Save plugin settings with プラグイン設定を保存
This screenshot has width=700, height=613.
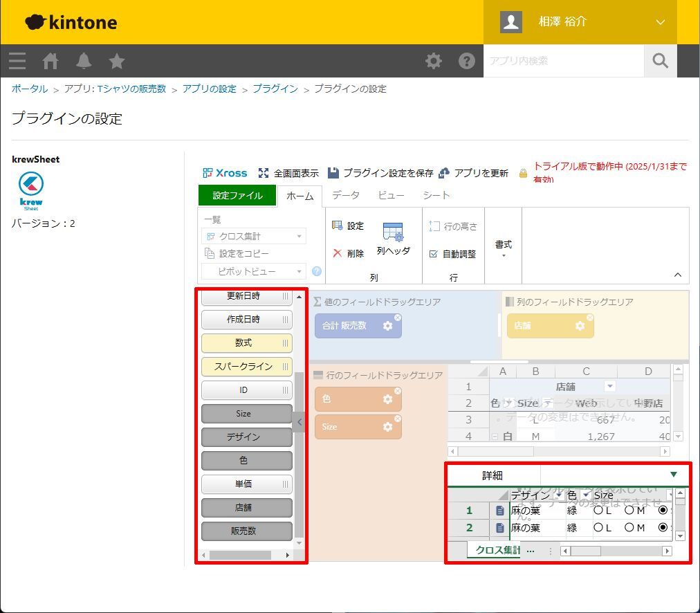click(380, 173)
